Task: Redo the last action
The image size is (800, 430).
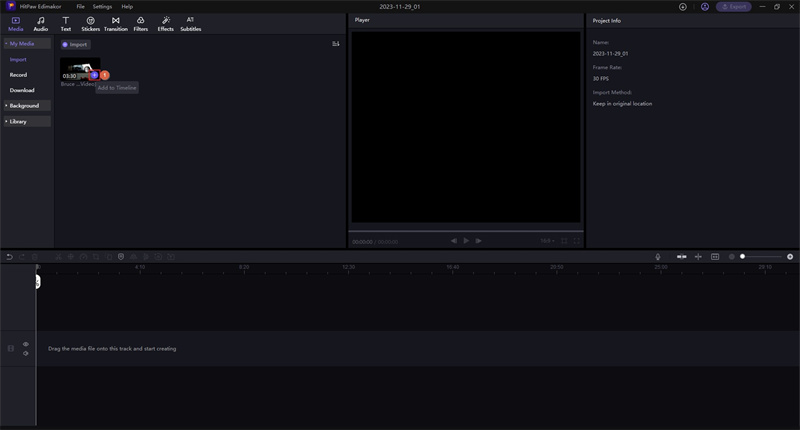Action: [x=22, y=257]
